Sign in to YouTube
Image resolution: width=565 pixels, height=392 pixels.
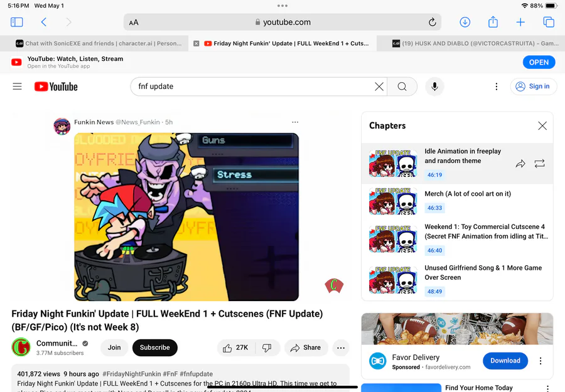(533, 87)
